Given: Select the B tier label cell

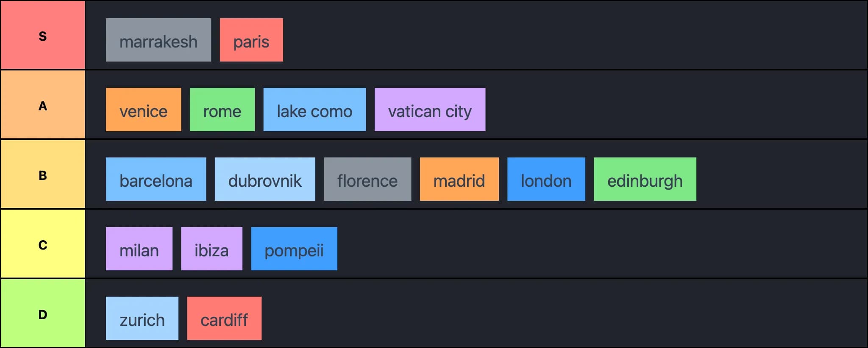Looking at the screenshot, I should point(42,174).
